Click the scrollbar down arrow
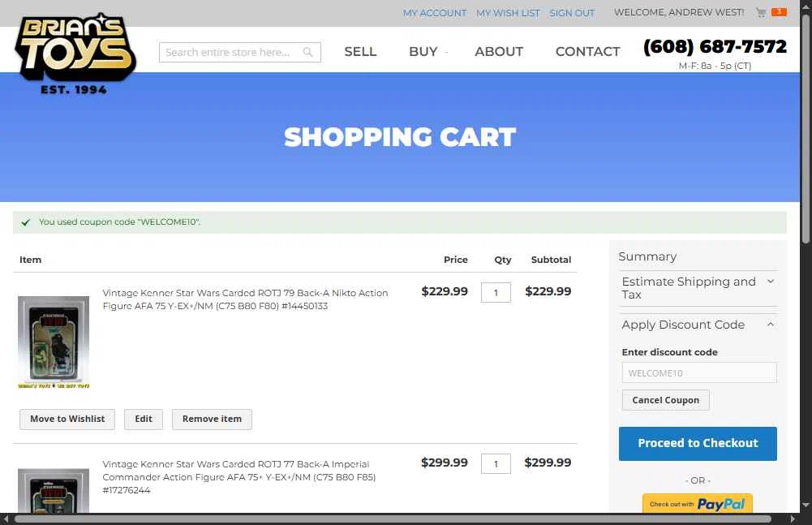This screenshot has width=812, height=525. coord(806,504)
